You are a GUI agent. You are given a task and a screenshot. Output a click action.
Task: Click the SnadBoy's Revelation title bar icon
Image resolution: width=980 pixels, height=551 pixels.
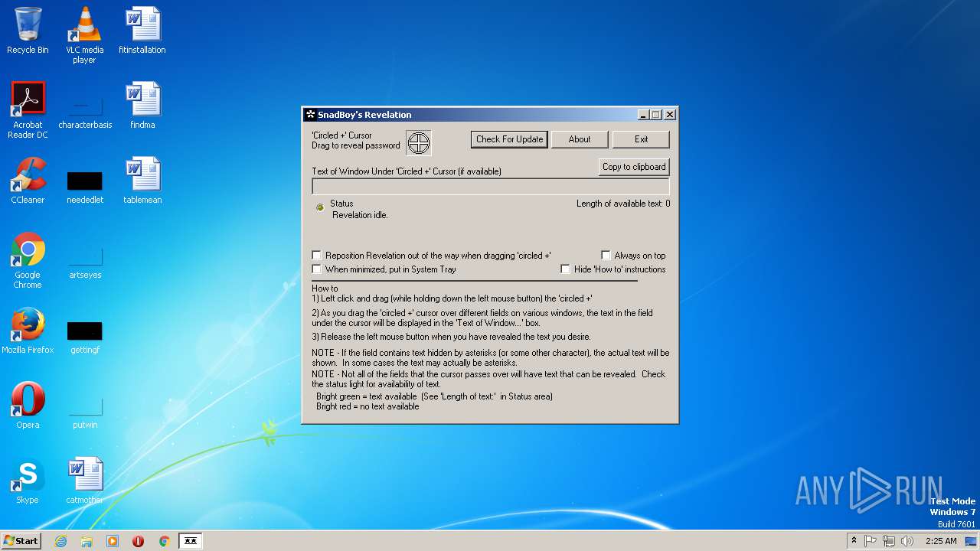point(310,115)
